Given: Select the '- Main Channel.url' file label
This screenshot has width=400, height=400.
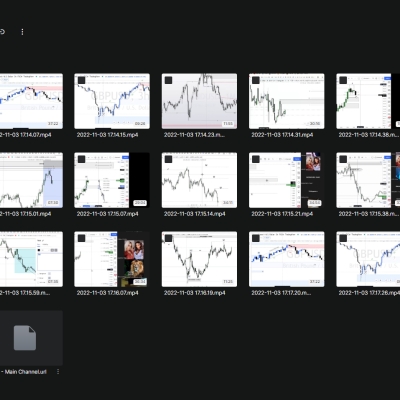Looking at the screenshot, I should pyautogui.click(x=23, y=372).
